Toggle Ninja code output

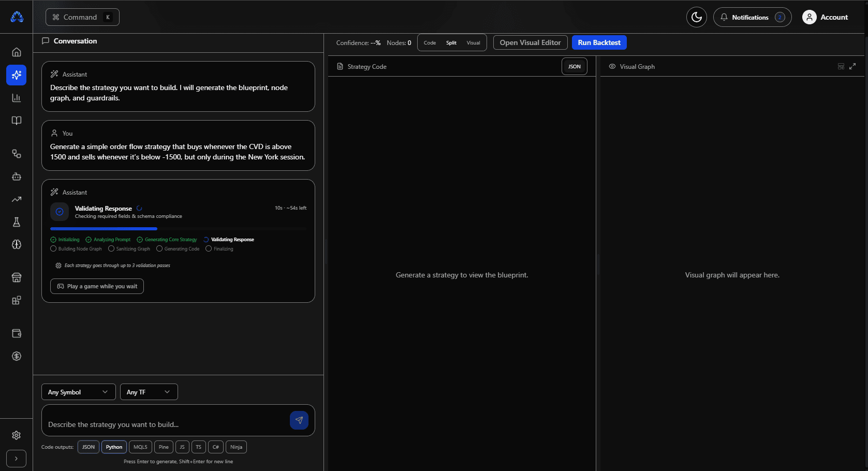[x=236, y=447]
